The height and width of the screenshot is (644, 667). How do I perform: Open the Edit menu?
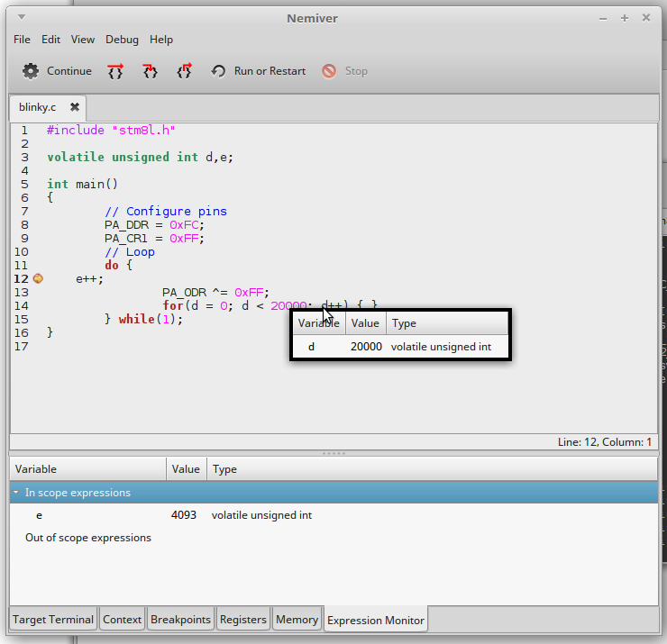pyautogui.click(x=50, y=40)
